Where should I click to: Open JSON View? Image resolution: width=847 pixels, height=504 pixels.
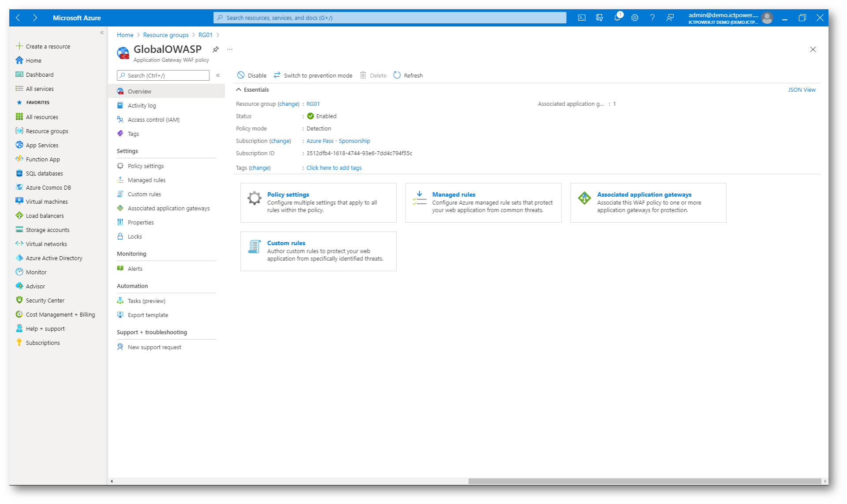click(x=802, y=90)
